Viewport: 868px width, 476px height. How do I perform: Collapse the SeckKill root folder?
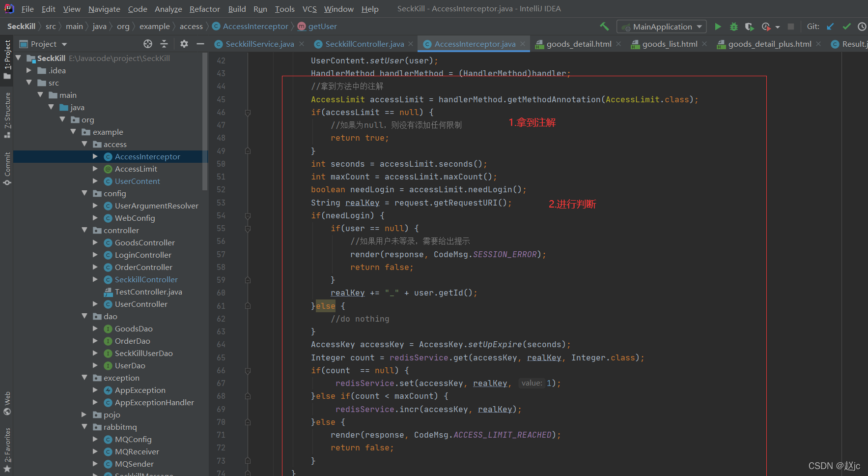(x=19, y=58)
